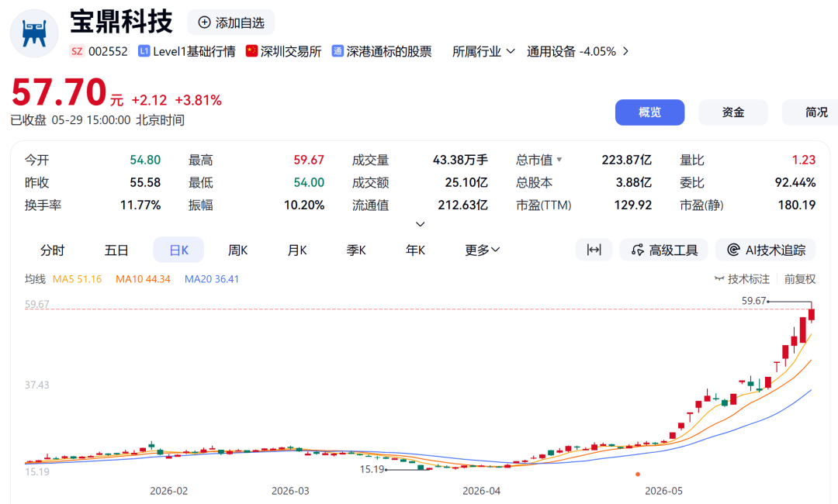Select 分时 chart period
Image resolution: width=838 pixels, height=504 pixels.
click(x=53, y=250)
